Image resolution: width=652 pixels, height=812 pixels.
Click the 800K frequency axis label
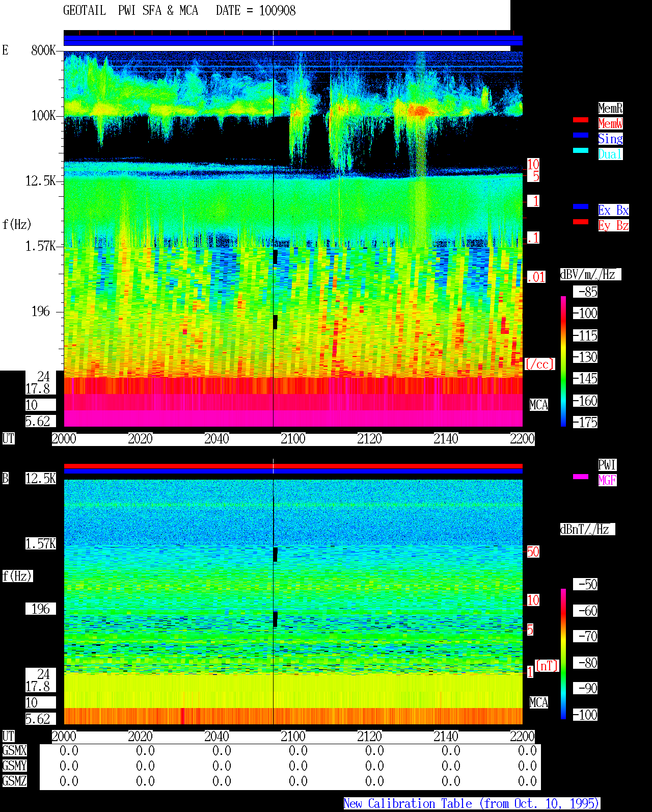43,50
